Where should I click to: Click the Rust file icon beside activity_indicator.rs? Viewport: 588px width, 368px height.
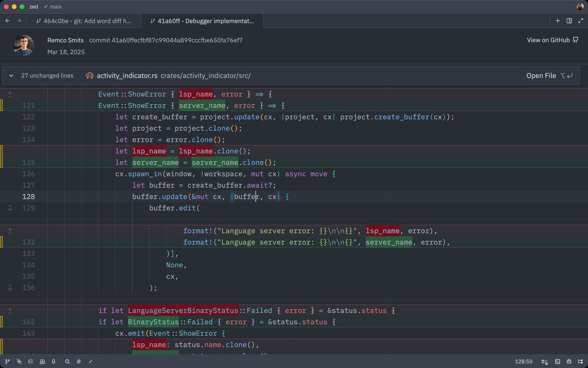click(90, 76)
